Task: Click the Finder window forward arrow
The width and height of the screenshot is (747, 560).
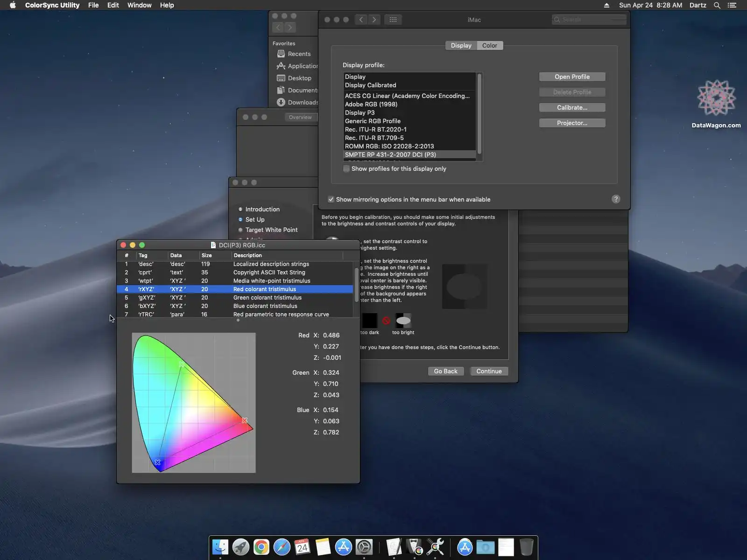Action: pos(290,28)
